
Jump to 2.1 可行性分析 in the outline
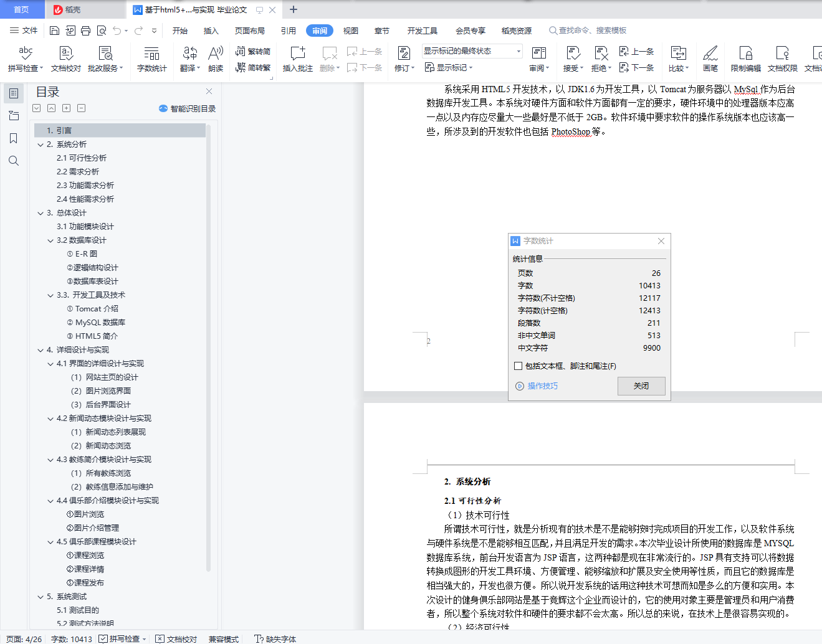pyautogui.click(x=82, y=158)
